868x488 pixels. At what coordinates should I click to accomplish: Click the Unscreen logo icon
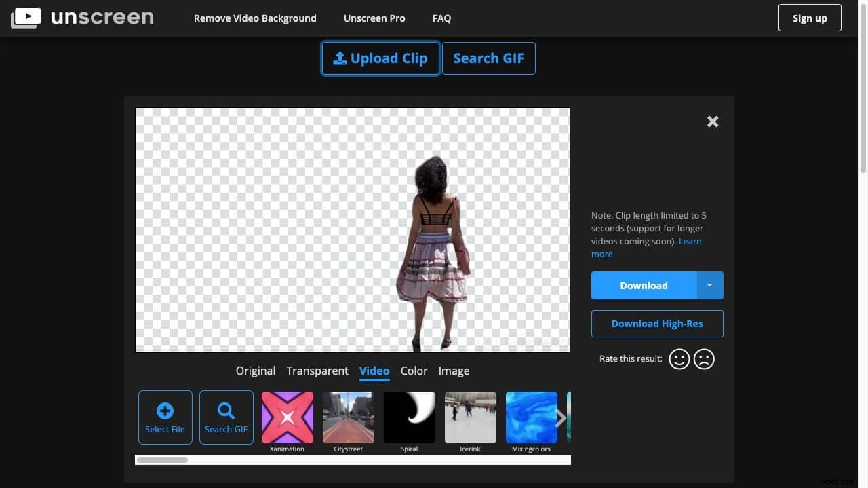tap(26, 18)
